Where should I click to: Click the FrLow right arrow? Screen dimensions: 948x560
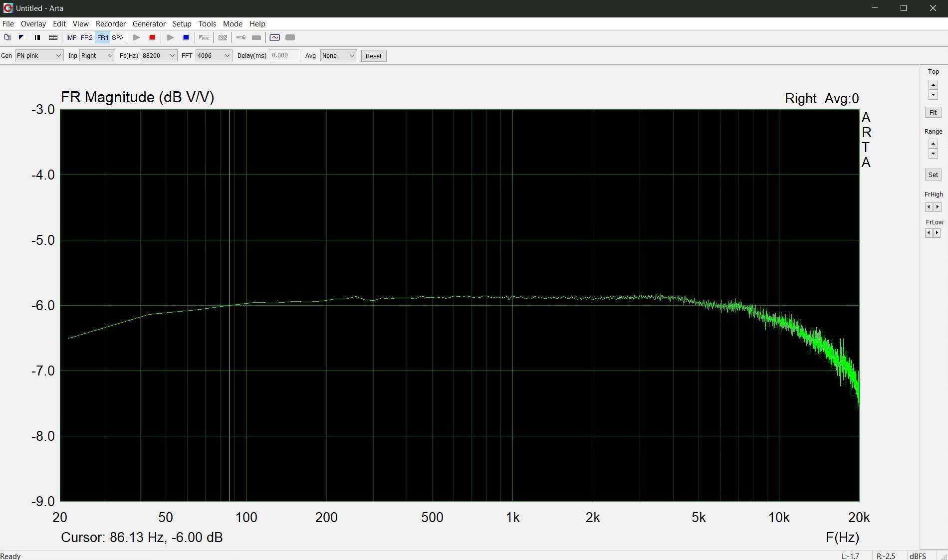[x=937, y=233]
